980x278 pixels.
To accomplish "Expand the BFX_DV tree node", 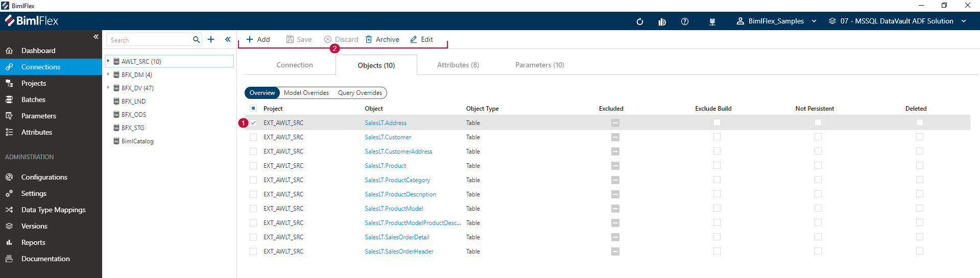I will click(x=108, y=88).
